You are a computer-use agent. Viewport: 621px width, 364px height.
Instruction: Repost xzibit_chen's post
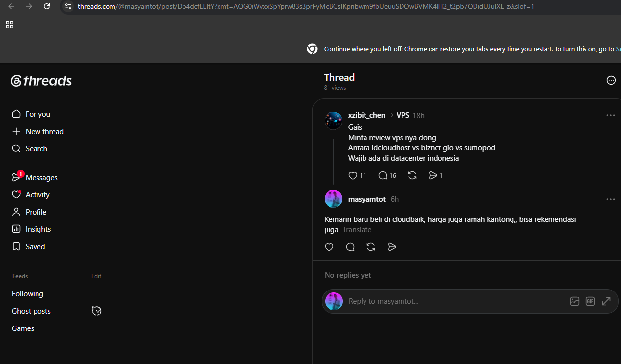[x=412, y=175]
